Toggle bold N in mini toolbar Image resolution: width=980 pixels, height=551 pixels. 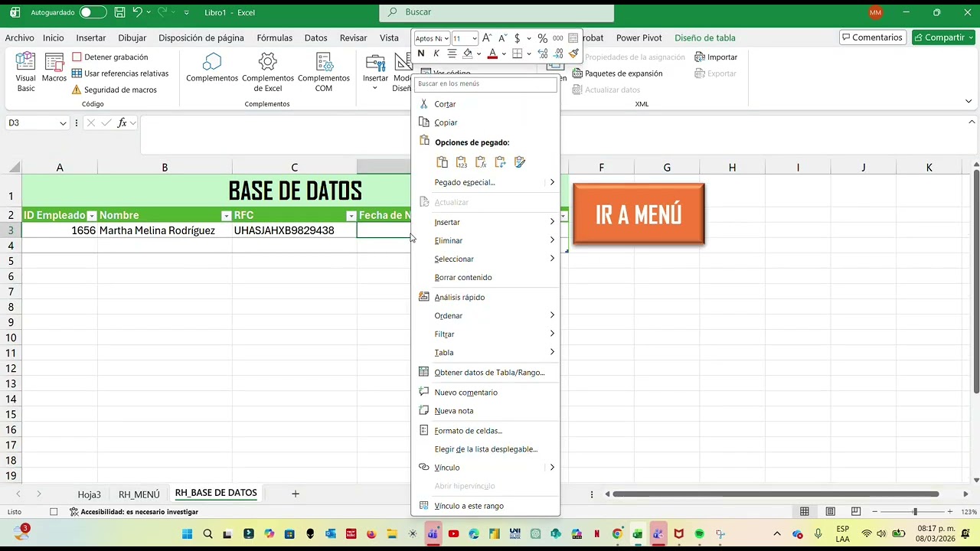pos(420,54)
